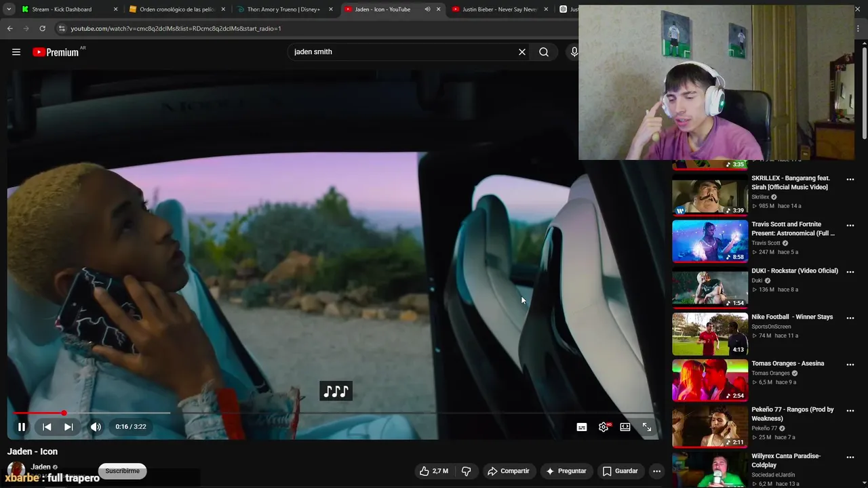Open options menu for Willyrex Canta Paradise
This screenshot has width=868, height=488.
[x=850, y=457]
